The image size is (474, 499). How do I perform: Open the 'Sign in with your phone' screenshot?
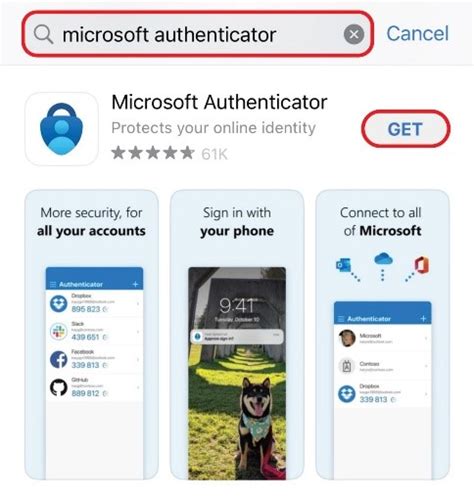(237, 335)
